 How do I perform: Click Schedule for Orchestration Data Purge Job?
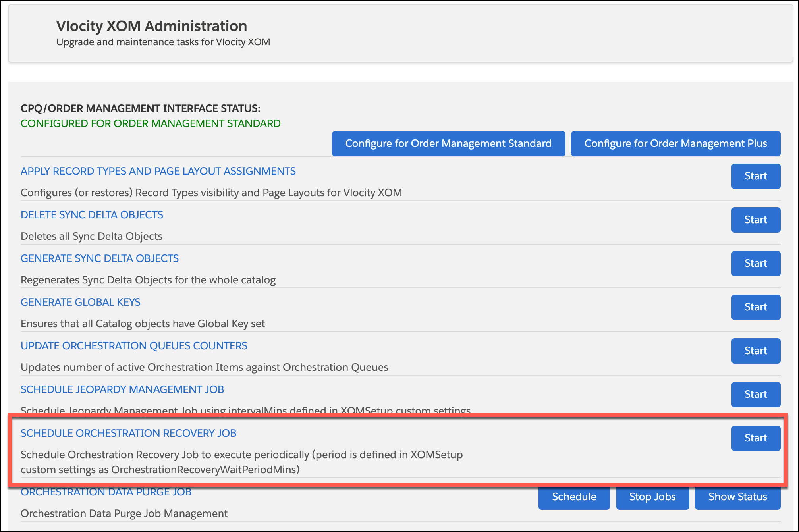(574, 497)
